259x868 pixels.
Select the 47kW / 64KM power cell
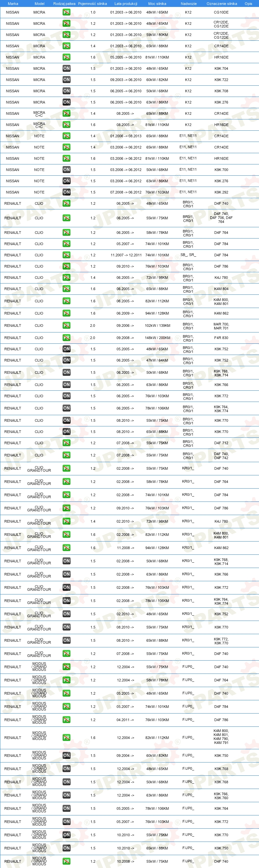click(x=157, y=360)
